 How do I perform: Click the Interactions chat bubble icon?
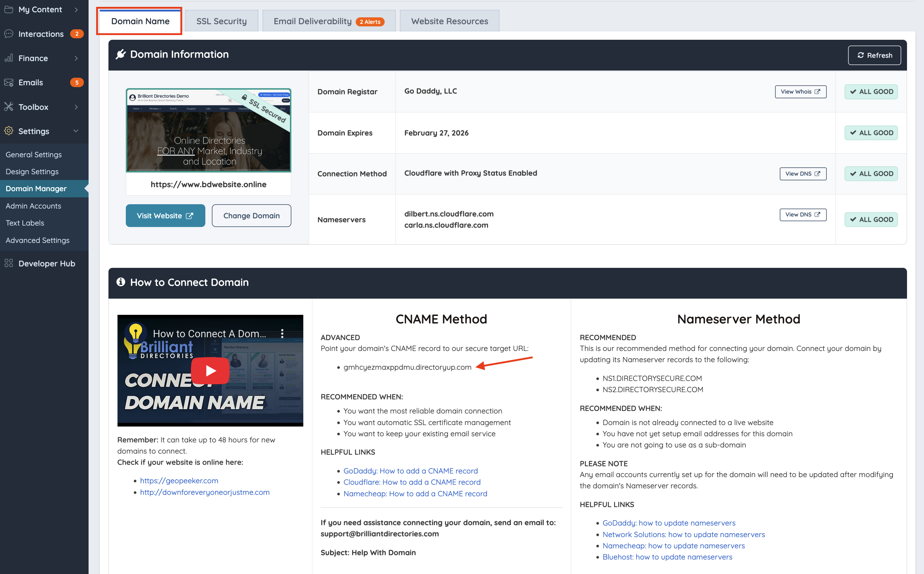[x=9, y=34]
